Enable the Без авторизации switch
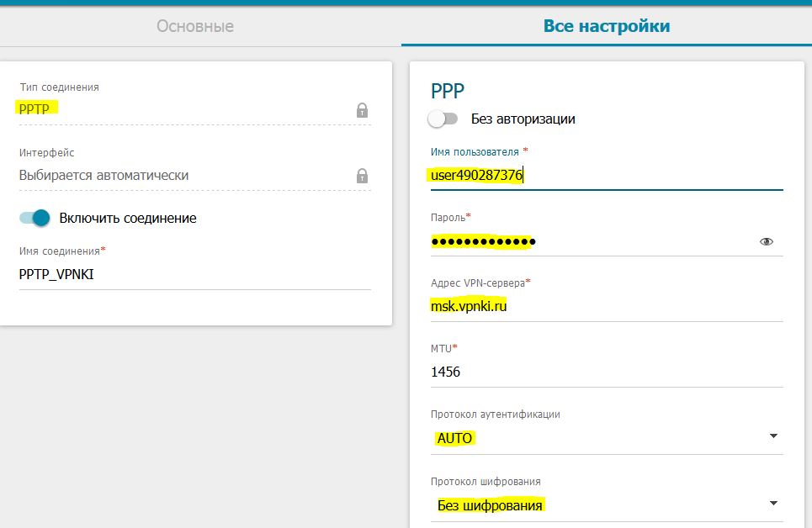Viewport: 812px width, 528px height. tap(443, 119)
